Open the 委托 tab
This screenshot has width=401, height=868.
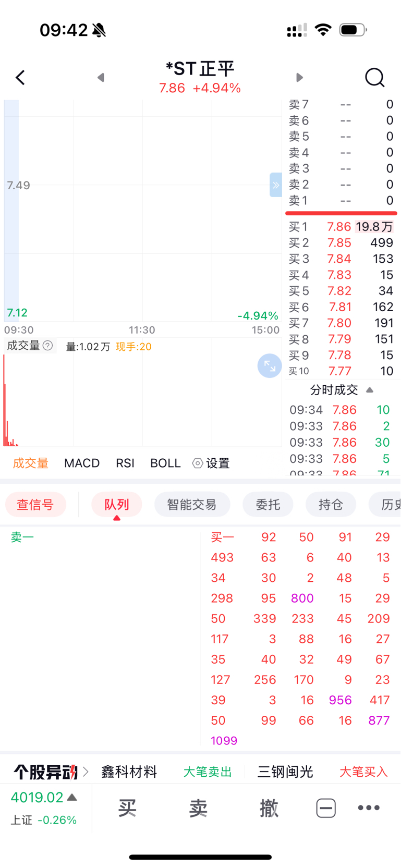[x=268, y=505]
